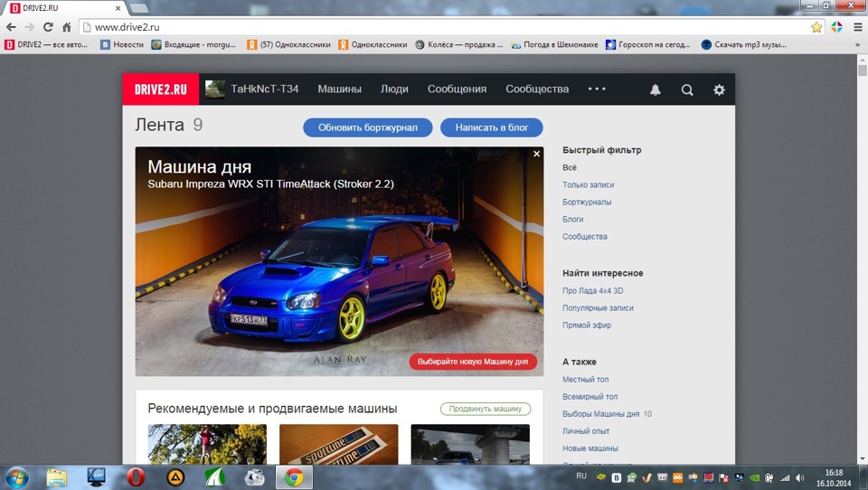
Task: Click the colorful extension icon beside star
Action: pos(836,27)
